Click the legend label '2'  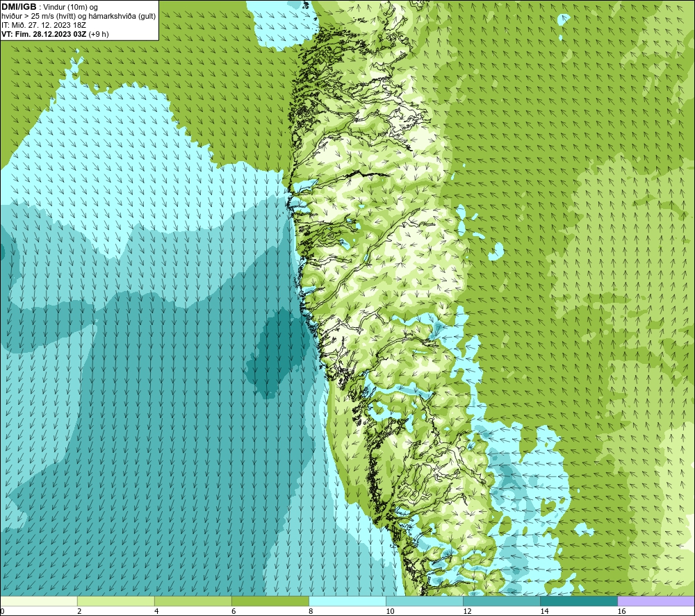click(79, 611)
